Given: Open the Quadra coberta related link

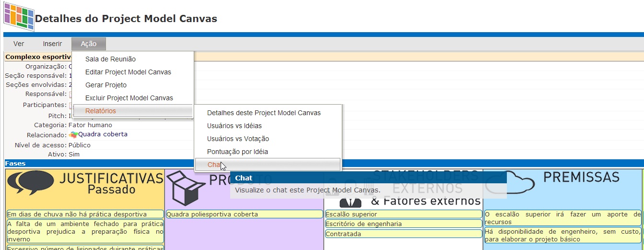Looking at the screenshot, I should click(103, 134).
